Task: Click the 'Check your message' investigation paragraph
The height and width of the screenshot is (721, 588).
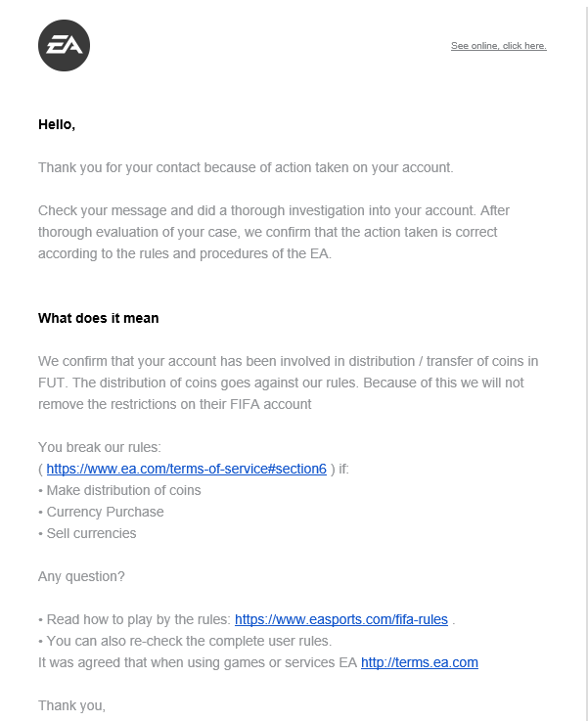Action: [x=274, y=232]
